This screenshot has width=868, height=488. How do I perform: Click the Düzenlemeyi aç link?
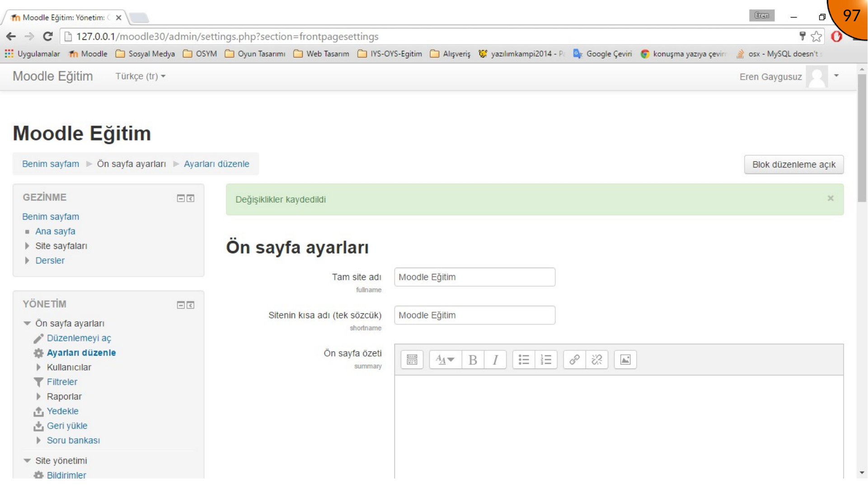(79, 338)
